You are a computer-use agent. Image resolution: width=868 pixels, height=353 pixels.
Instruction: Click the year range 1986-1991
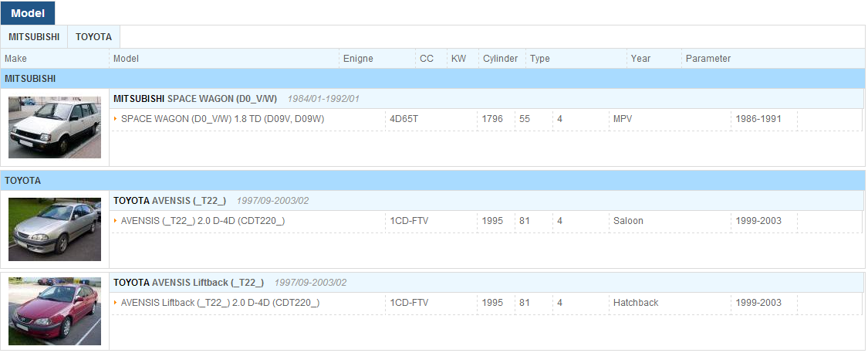pyautogui.click(x=758, y=119)
